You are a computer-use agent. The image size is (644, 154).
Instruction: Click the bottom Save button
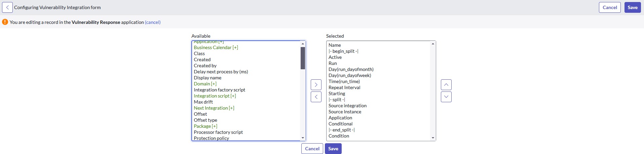point(333,149)
